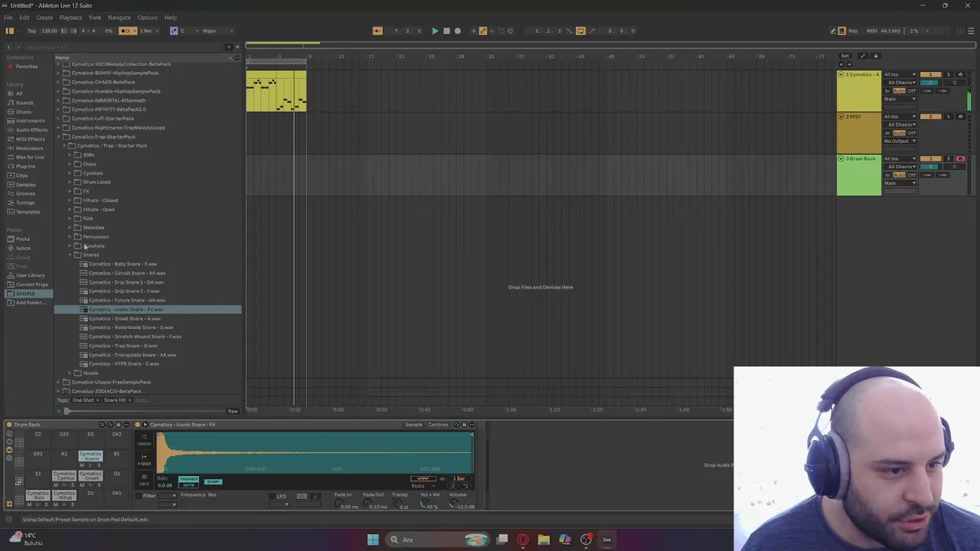The width and height of the screenshot is (980, 551).
Task: Start playback with the Play button
Action: [x=435, y=31]
